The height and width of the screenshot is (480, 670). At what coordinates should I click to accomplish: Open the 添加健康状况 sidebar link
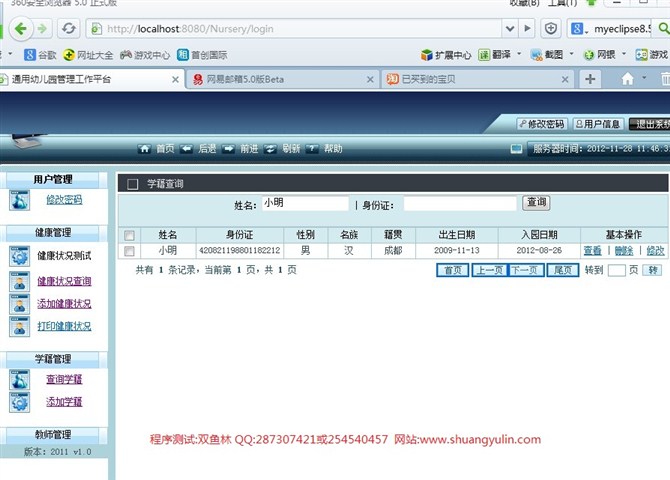64,304
